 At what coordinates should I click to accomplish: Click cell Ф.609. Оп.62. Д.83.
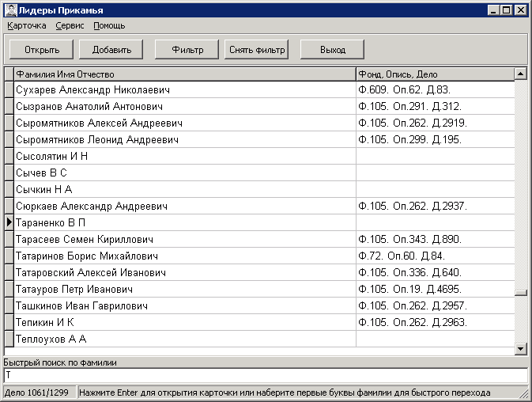(436, 89)
